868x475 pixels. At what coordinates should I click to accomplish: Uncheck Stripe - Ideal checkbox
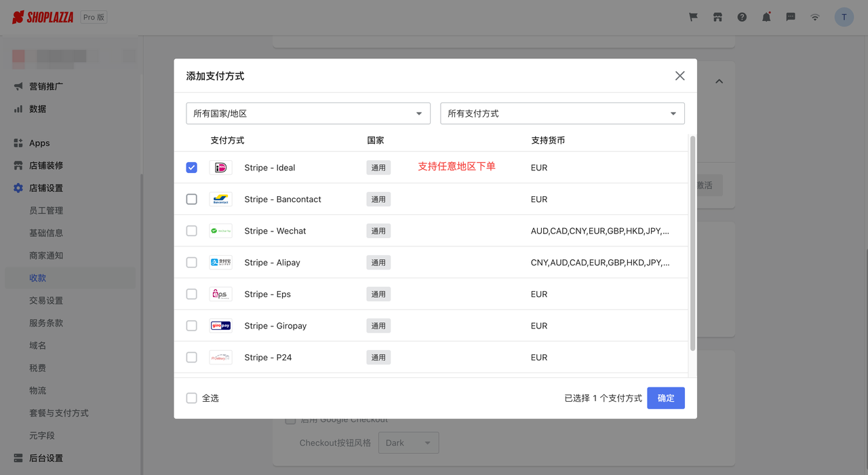(192, 168)
